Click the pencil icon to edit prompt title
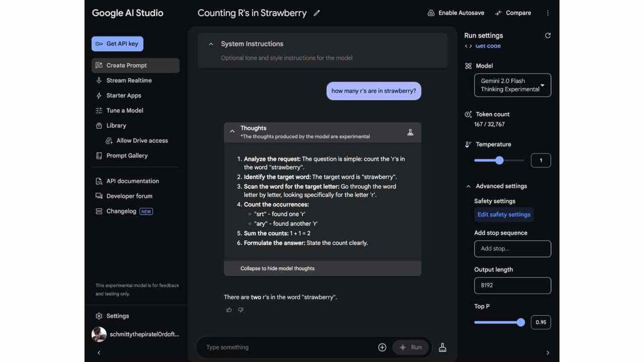 coord(317,13)
